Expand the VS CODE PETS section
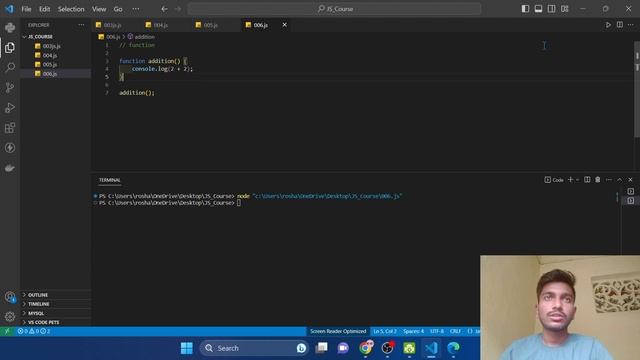 tap(43, 322)
